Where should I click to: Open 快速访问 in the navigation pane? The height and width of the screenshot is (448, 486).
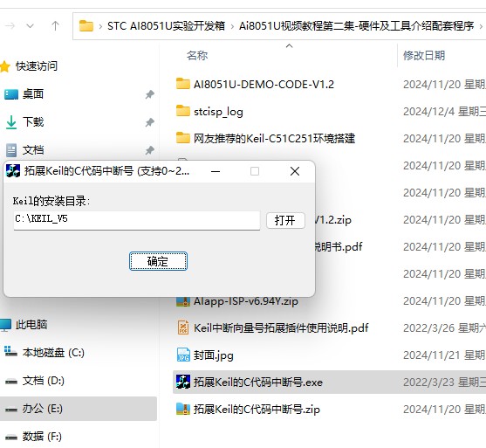click(37, 66)
